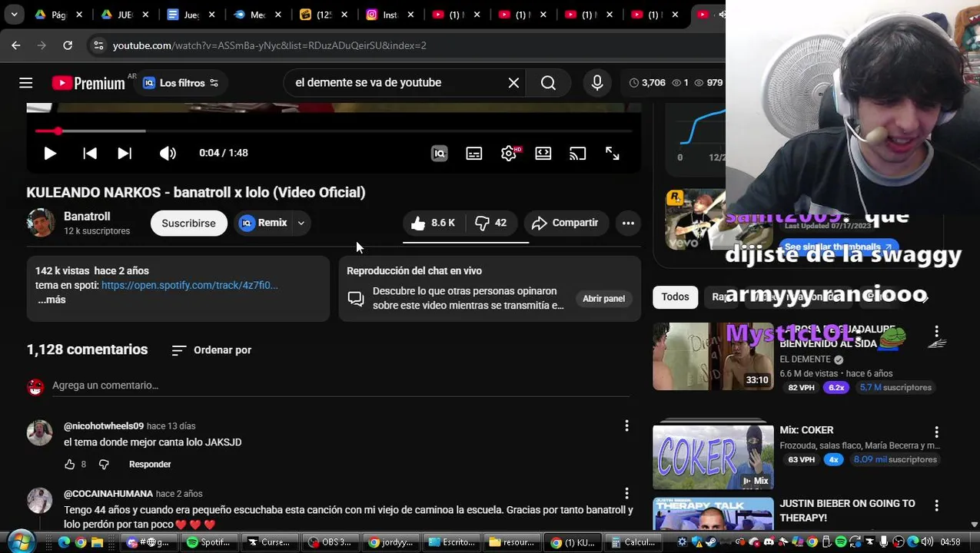Clear the search box with the X
Screen dimensions: 980x553
513,83
